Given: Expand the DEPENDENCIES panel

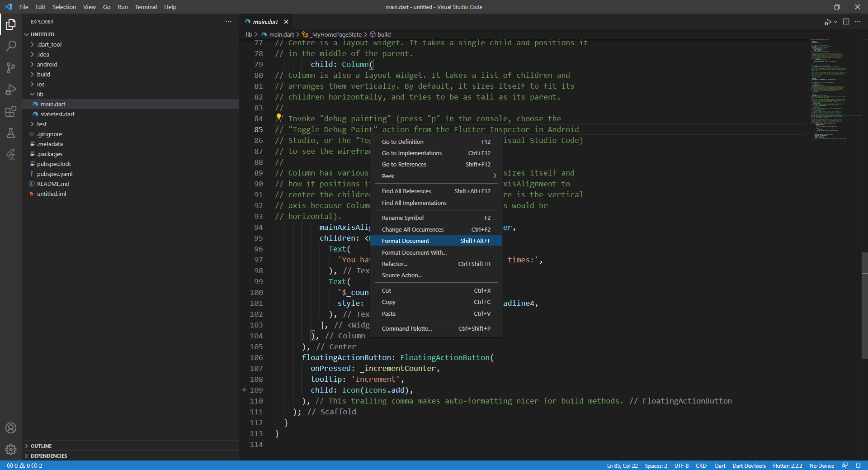Looking at the screenshot, I should pos(130,456).
